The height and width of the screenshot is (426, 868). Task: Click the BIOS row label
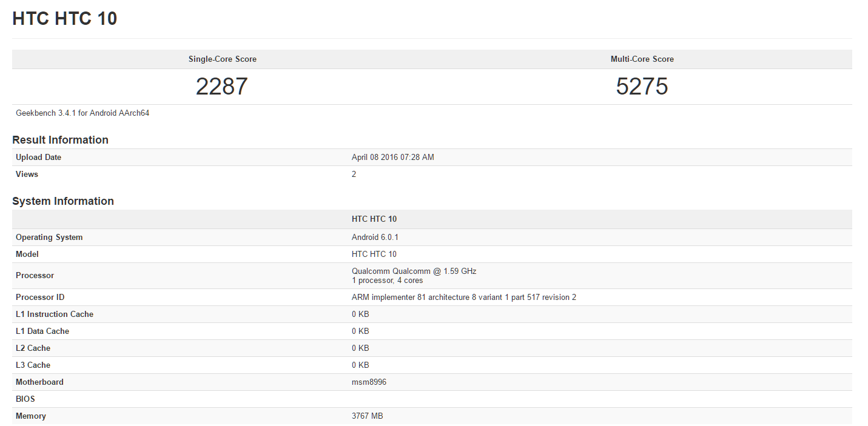pyautogui.click(x=25, y=399)
